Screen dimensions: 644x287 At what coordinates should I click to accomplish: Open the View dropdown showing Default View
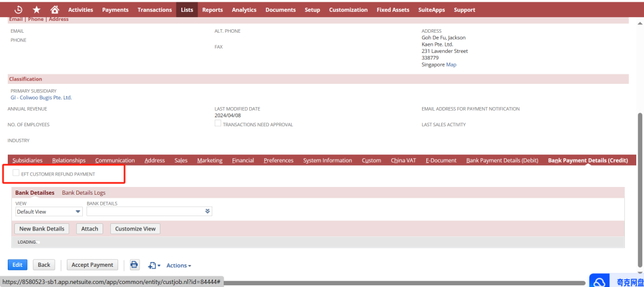click(x=49, y=211)
